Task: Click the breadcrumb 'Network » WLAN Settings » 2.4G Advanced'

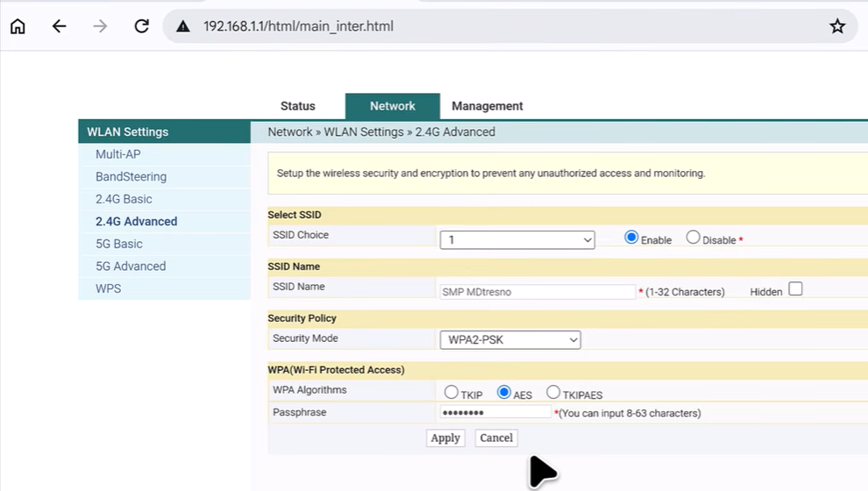Action: 381,132
